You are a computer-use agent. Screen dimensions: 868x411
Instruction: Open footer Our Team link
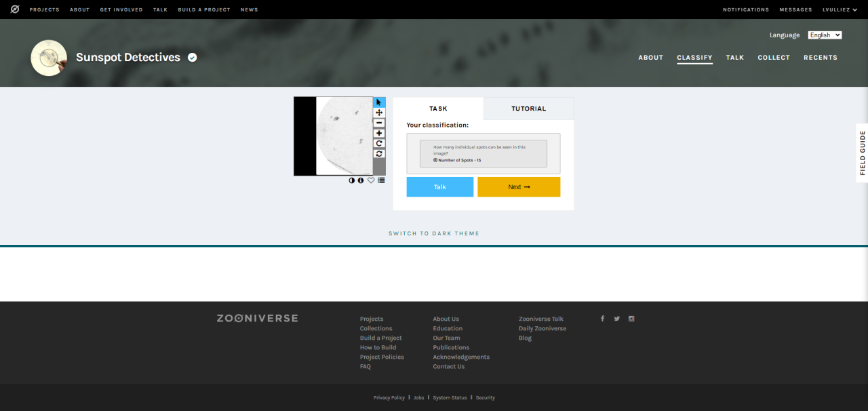pyautogui.click(x=447, y=338)
